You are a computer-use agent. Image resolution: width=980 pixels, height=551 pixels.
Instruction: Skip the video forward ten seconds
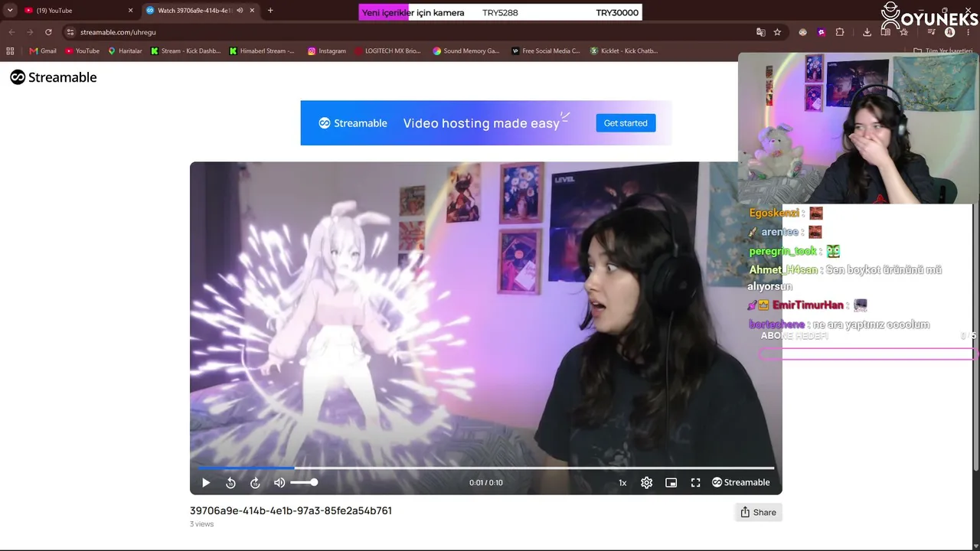tap(255, 483)
